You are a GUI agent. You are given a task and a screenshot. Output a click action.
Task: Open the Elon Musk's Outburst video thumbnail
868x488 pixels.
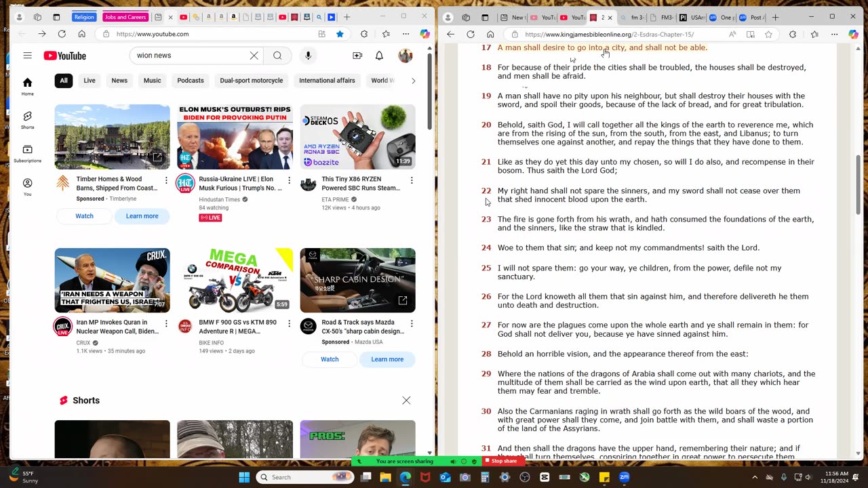pyautogui.click(x=235, y=137)
